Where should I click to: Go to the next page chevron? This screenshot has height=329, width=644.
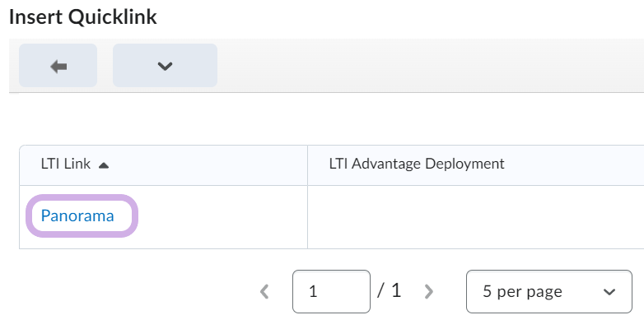point(428,291)
